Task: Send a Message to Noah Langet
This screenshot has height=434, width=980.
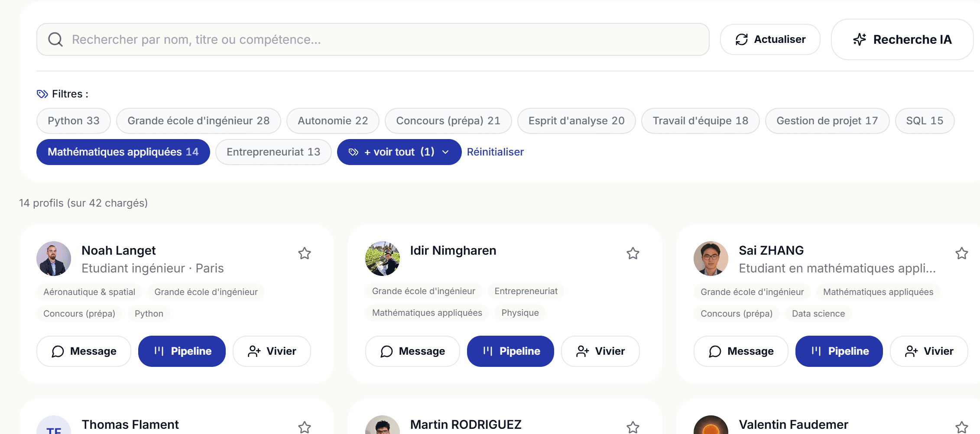Action: pos(84,351)
